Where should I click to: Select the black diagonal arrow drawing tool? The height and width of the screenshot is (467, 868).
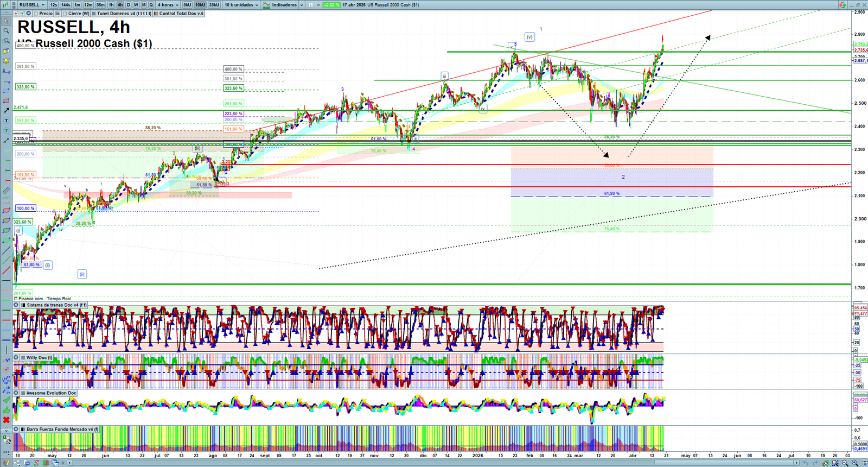click(x=6, y=111)
